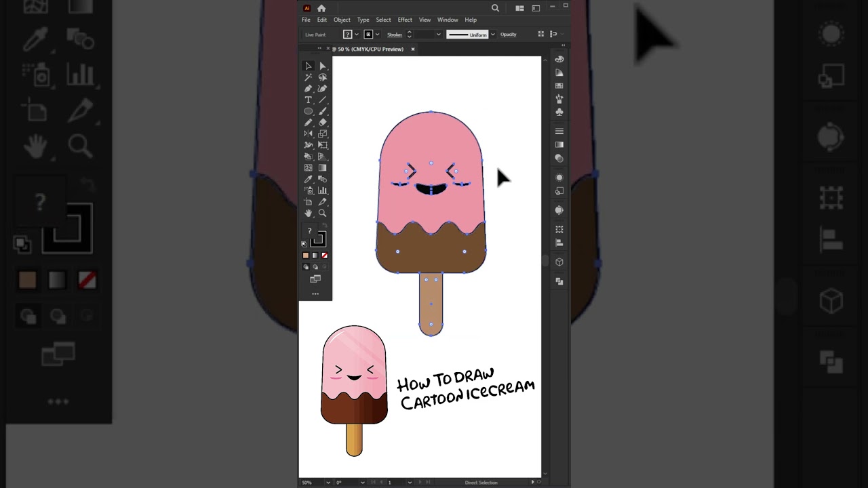Image resolution: width=868 pixels, height=488 pixels.
Task: Select the Scale tool
Action: click(x=323, y=134)
